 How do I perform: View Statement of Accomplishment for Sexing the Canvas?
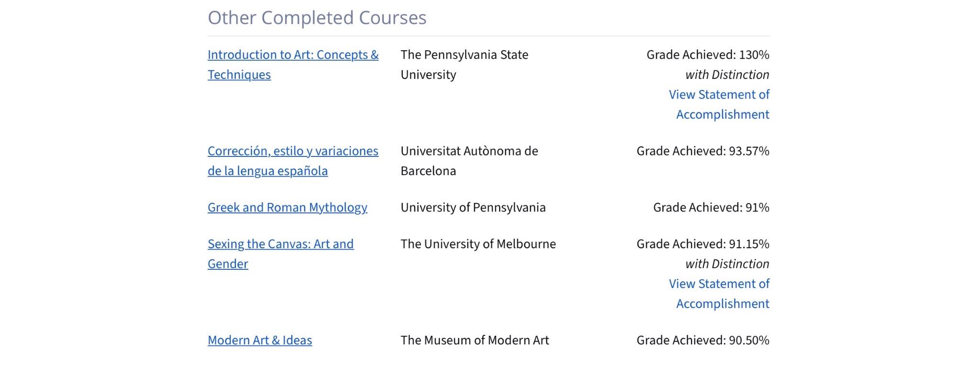tap(719, 284)
